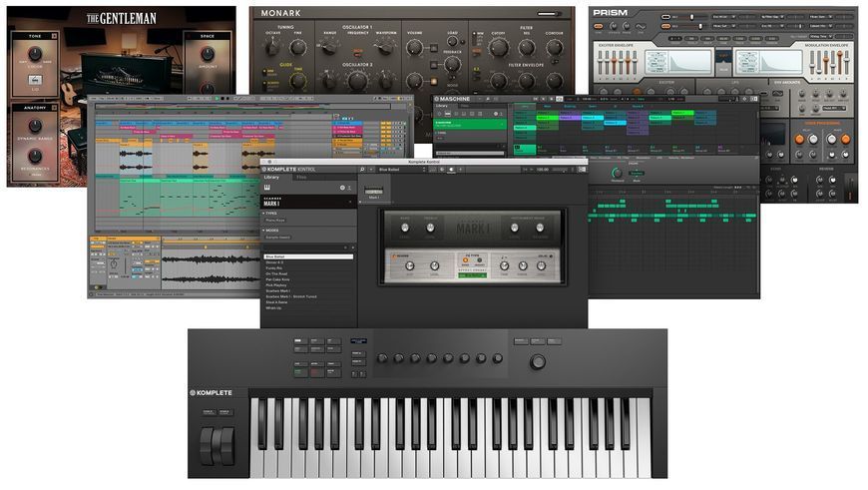Click the Maschine play transport button
The height and width of the screenshot is (490, 868).
tap(544, 99)
